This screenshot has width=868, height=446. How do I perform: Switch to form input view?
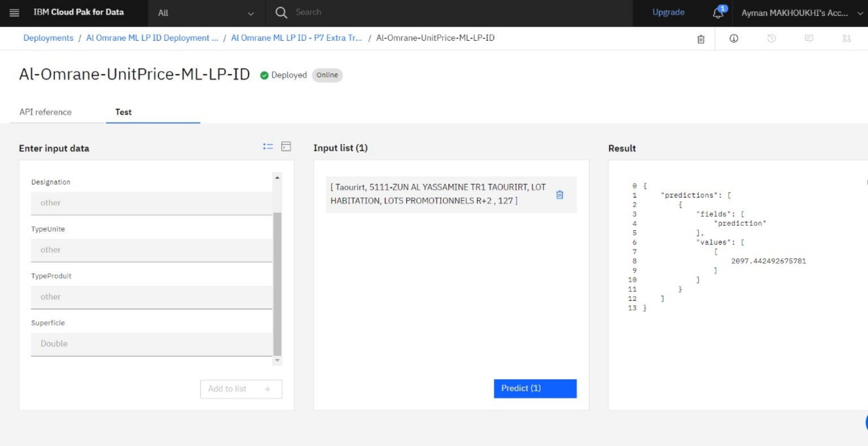(268, 147)
